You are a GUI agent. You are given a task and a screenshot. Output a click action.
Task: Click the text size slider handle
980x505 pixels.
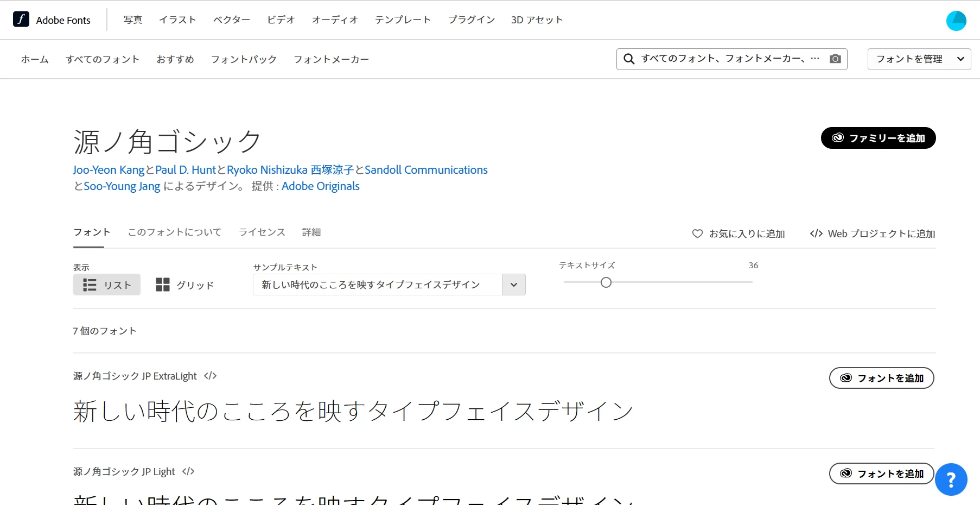tap(606, 282)
